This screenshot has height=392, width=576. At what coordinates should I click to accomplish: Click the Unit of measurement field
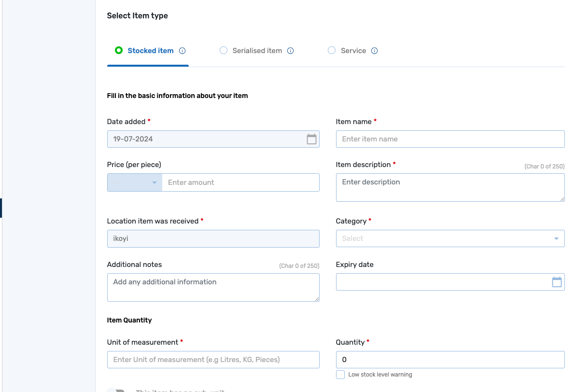[x=213, y=359]
